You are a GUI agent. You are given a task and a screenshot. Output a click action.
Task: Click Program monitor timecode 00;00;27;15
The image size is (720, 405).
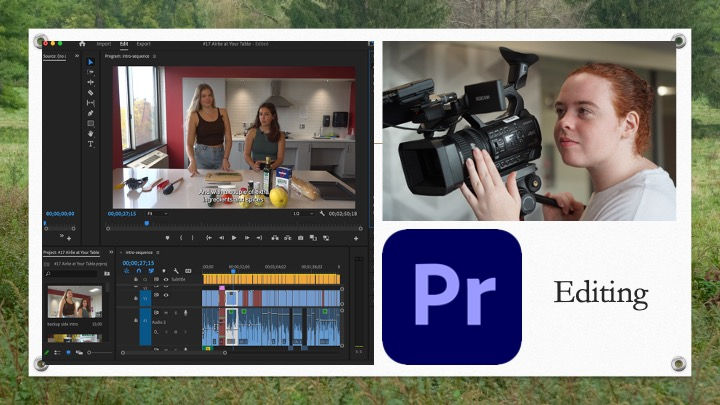coord(122,214)
